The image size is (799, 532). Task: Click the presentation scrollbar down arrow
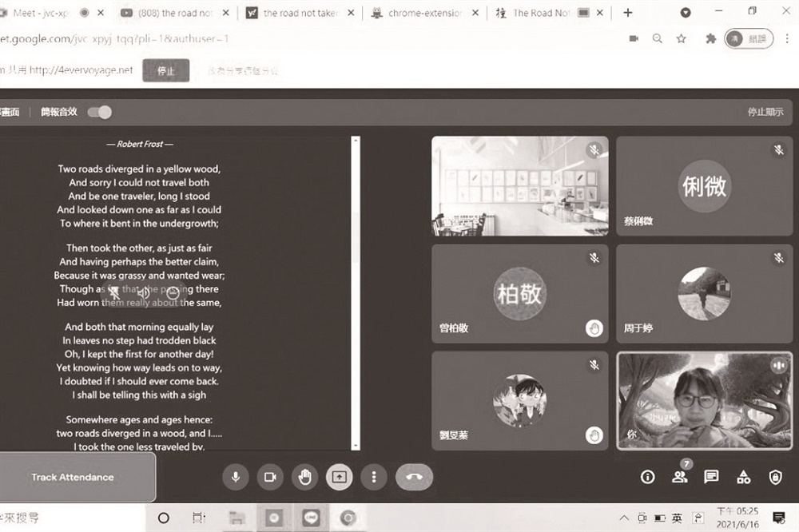[x=356, y=446]
